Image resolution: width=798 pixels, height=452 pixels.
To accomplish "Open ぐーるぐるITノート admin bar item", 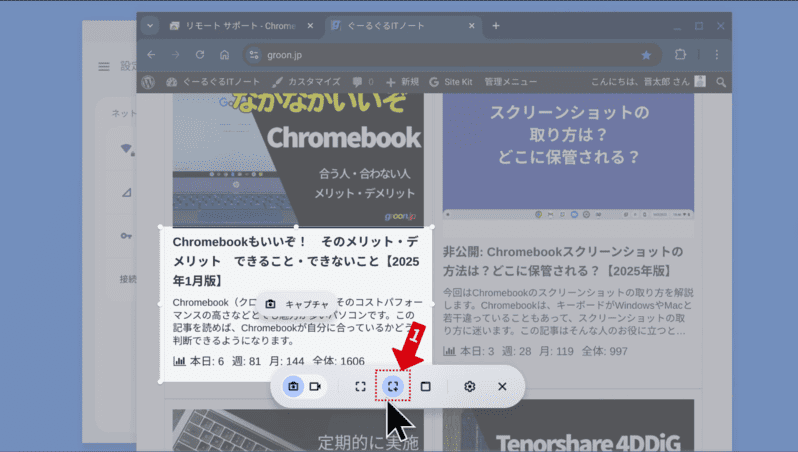I will 213,82.
